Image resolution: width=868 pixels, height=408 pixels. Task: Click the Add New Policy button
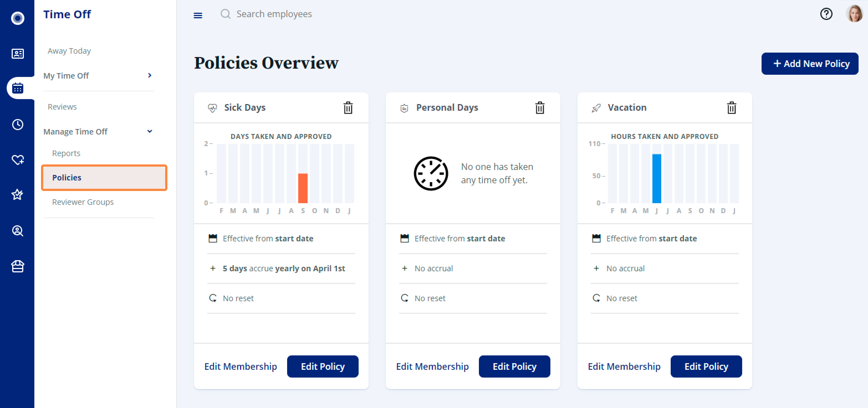[x=809, y=64]
